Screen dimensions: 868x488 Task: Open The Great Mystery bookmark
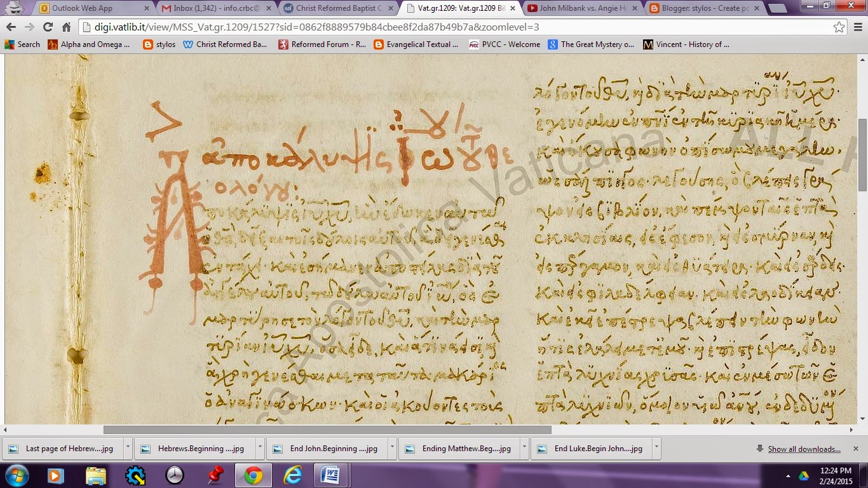pos(591,44)
